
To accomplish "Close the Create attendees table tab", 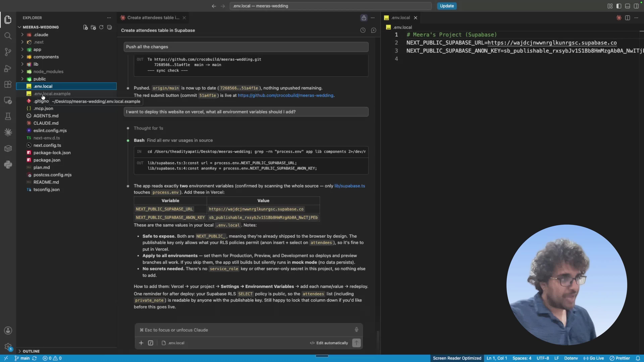I will [184, 18].
